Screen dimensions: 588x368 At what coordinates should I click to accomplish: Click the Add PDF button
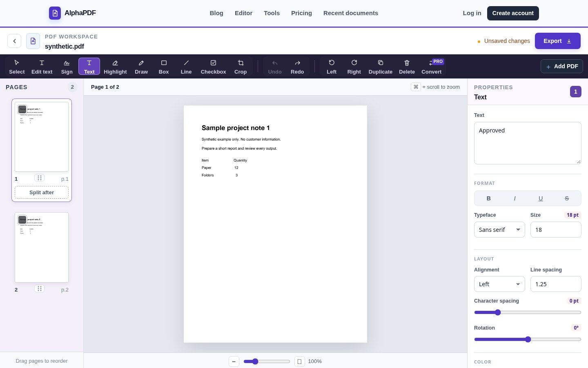(x=562, y=66)
